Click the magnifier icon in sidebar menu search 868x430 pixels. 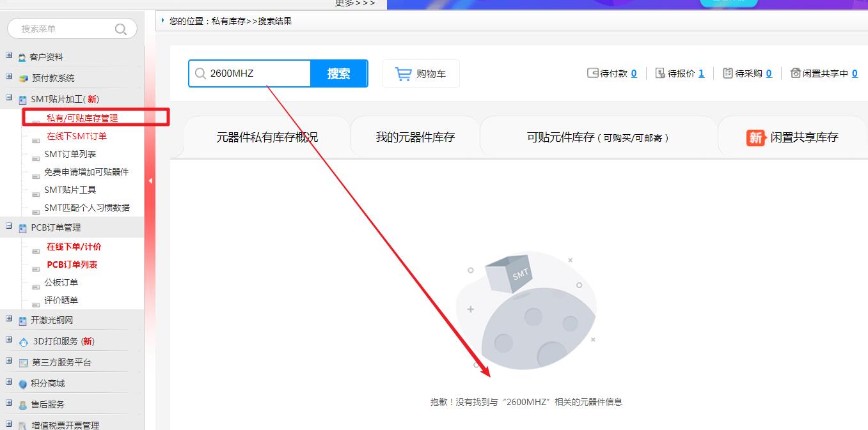pos(120,29)
